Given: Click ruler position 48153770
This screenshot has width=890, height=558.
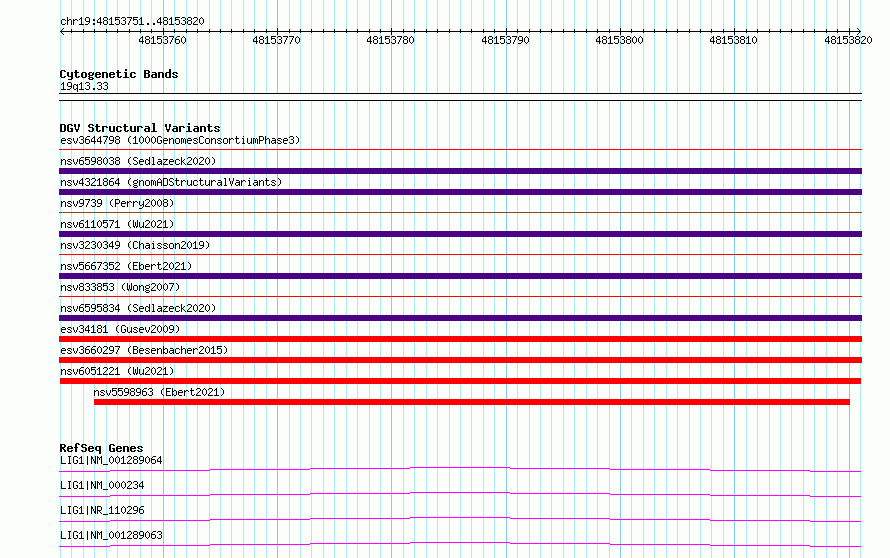Looking at the screenshot, I should pyautogui.click(x=276, y=40).
